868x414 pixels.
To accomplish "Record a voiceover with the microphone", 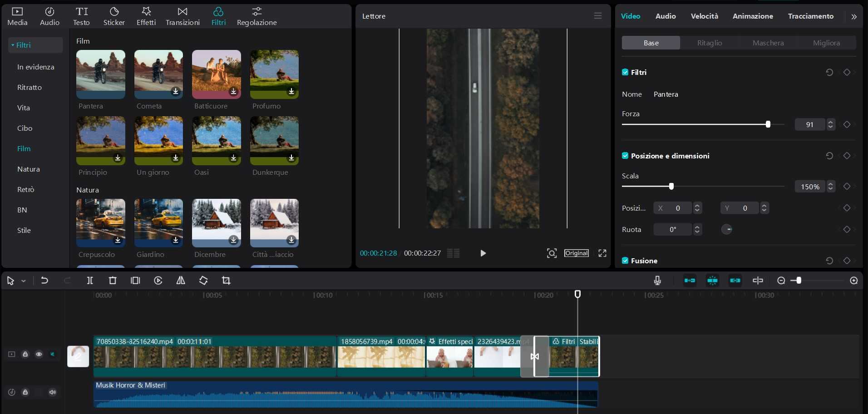I will [657, 281].
